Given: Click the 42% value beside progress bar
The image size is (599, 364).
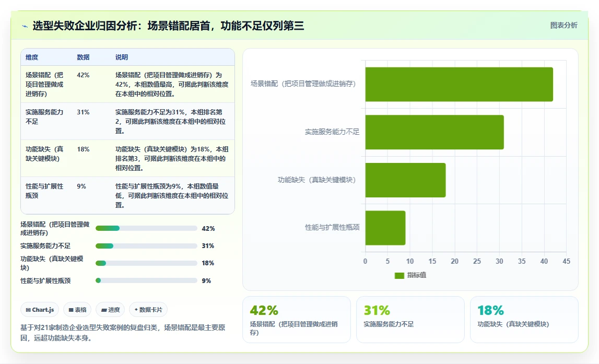Looking at the screenshot, I should click(208, 228).
